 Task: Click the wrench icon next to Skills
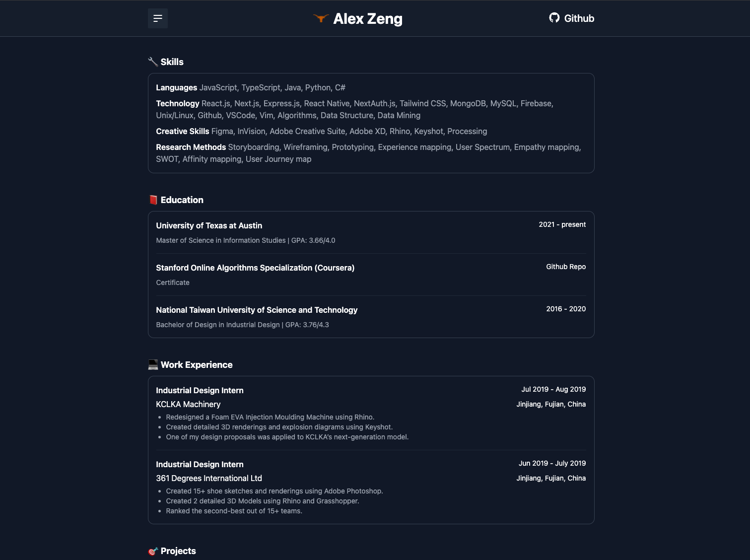pos(153,61)
